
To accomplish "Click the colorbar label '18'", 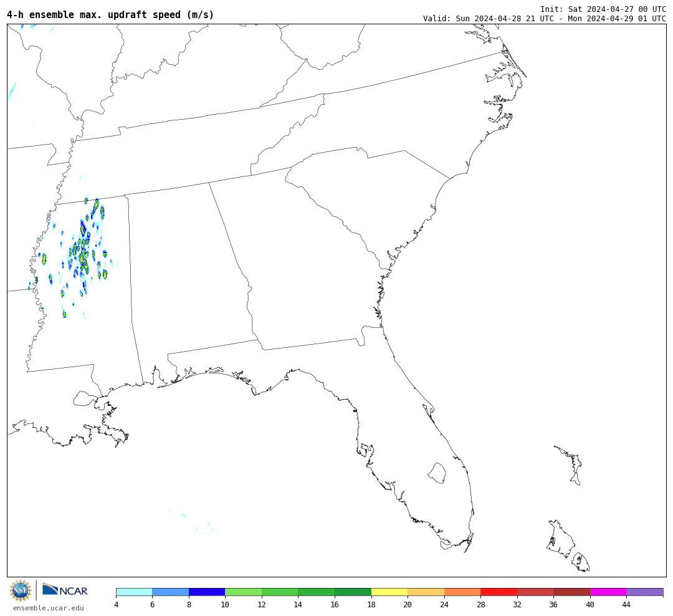I will tap(371, 604).
